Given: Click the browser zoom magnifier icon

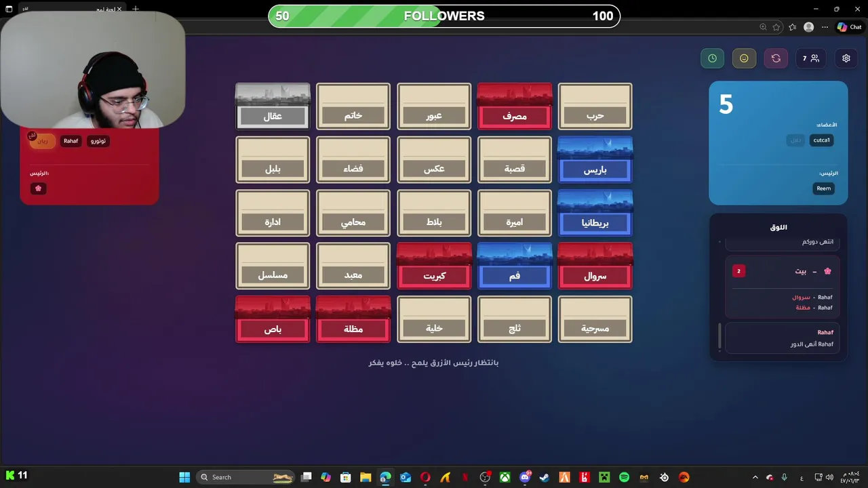Looking at the screenshot, I should [x=763, y=27].
